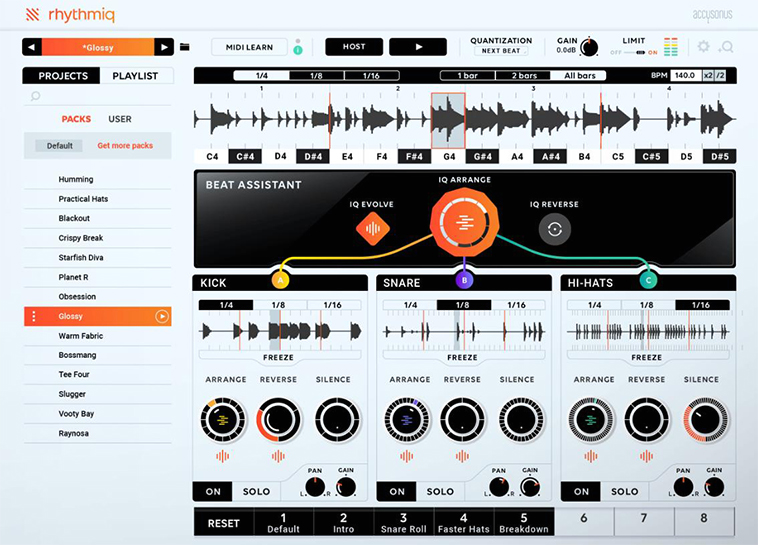Click the zoom magnifier icon top right
Image resolution: width=758 pixels, height=545 pixels.
(726, 47)
